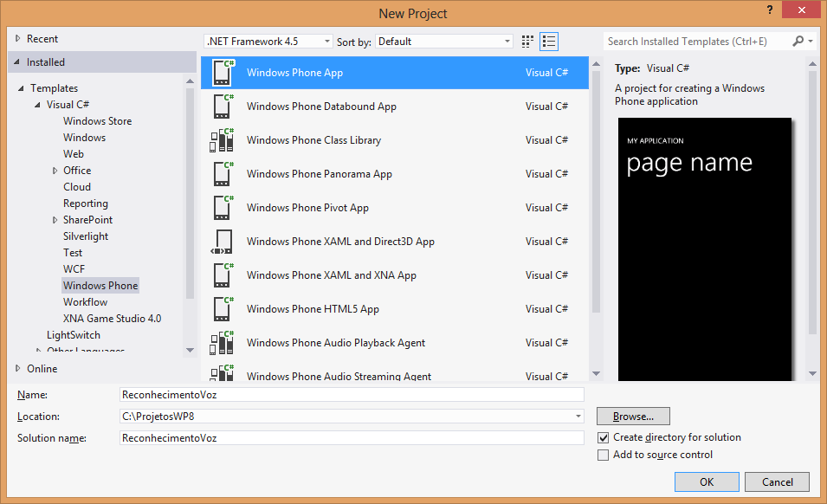Select Windows Phone Audio Playback Agent template
827x504 pixels.
(x=395, y=343)
